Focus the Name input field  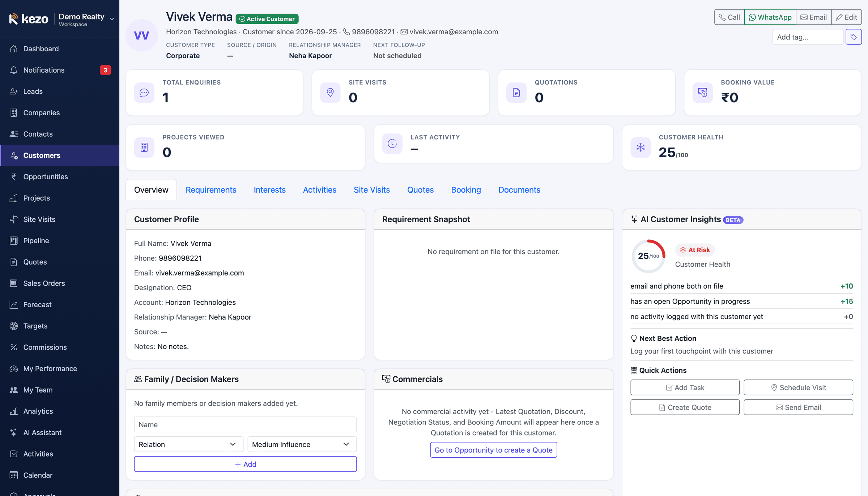coord(245,424)
